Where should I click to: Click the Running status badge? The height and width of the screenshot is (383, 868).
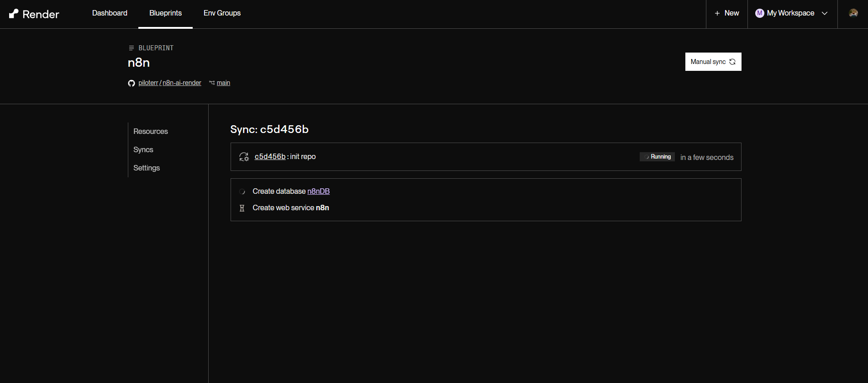pos(657,157)
